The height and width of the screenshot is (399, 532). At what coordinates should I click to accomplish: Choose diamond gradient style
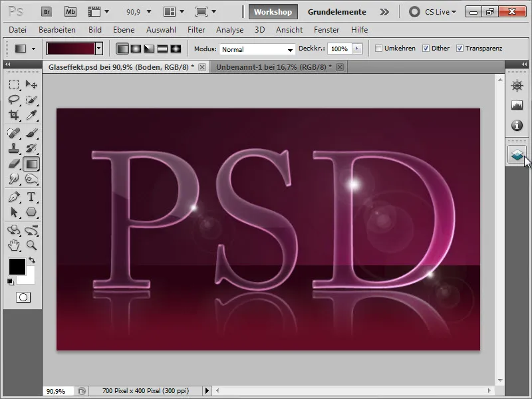(176, 49)
